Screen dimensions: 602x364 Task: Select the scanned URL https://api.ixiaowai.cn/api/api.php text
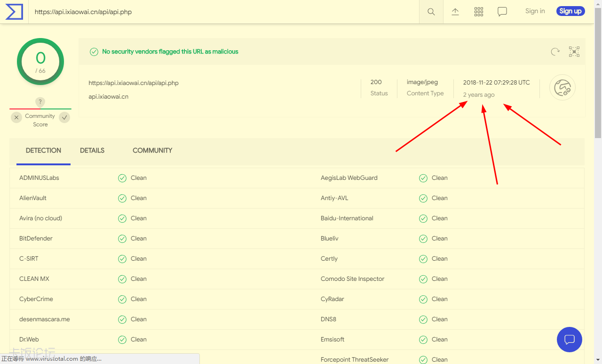pos(134,83)
